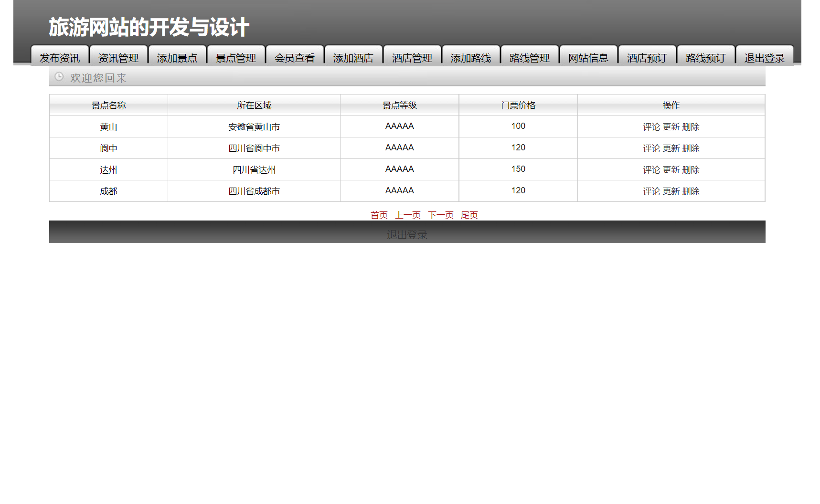Select the 达州 name cell
Viewport: 820px width, 504px height.
109,170
